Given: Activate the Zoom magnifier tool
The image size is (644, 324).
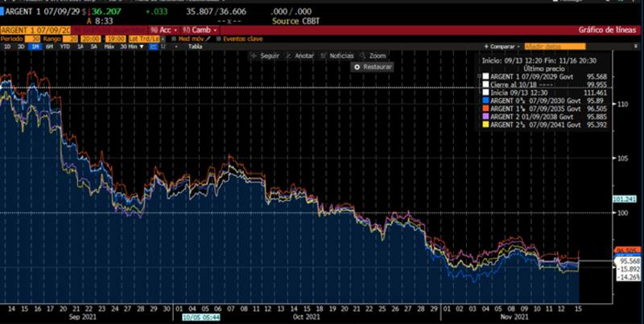Looking at the screenshot, I should (363, 55).
